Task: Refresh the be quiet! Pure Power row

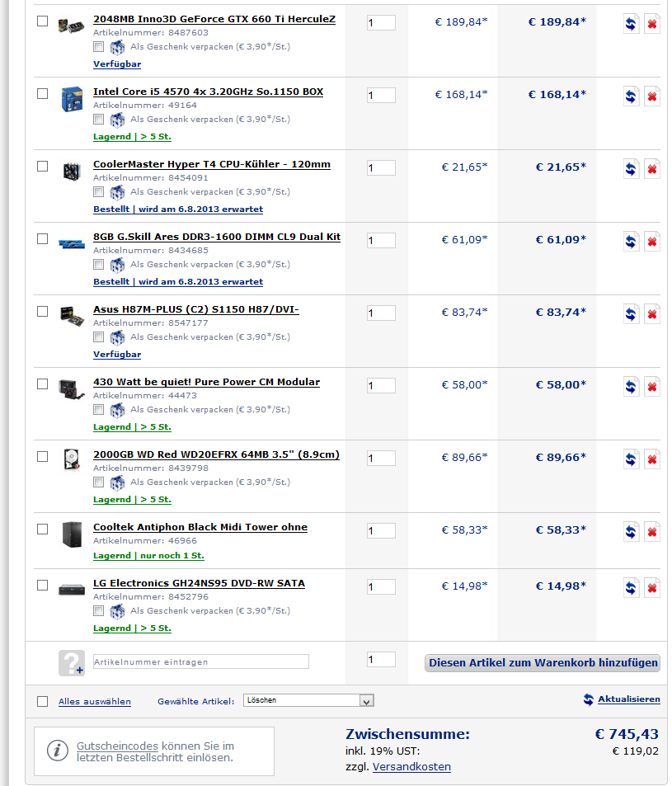Action: point(631,387)
